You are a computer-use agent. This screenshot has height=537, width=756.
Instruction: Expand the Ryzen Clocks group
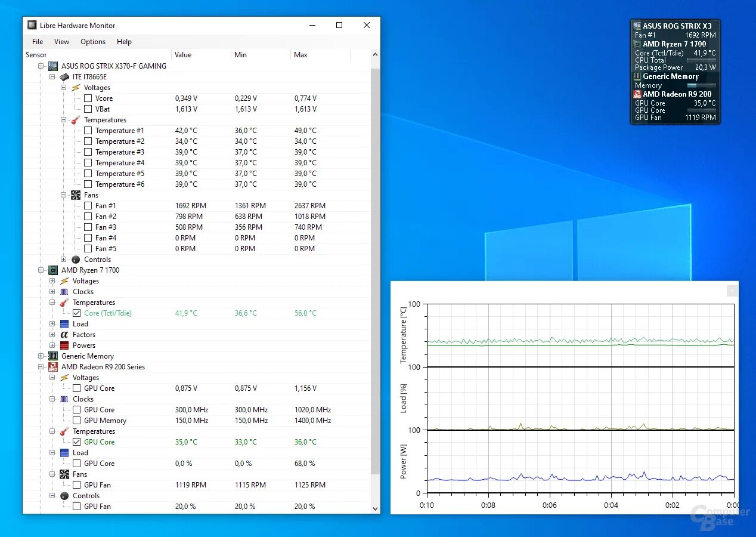(52, 292)
